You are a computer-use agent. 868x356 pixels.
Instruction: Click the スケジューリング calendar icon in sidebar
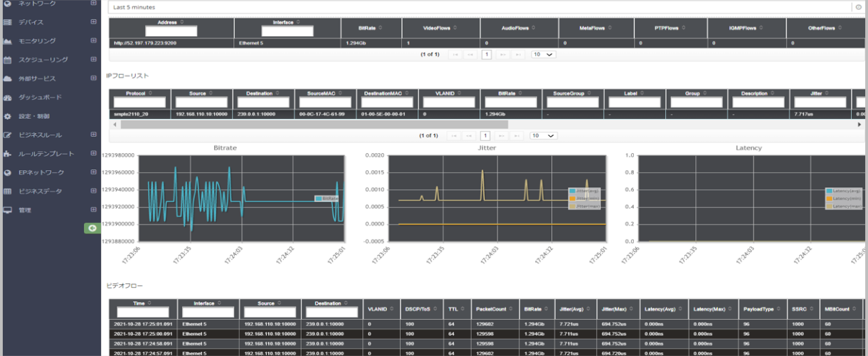7,60
